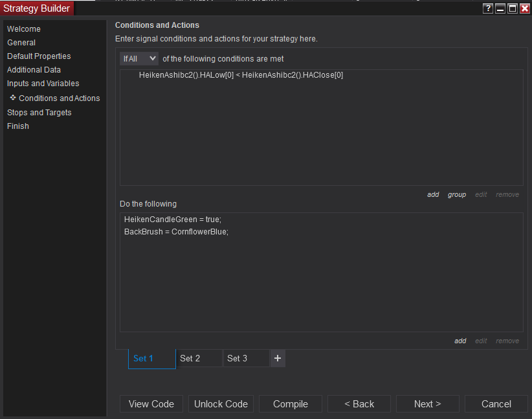Switch to the Set 3 tab
Screen dimensions: 532x419
click(247, 358)
